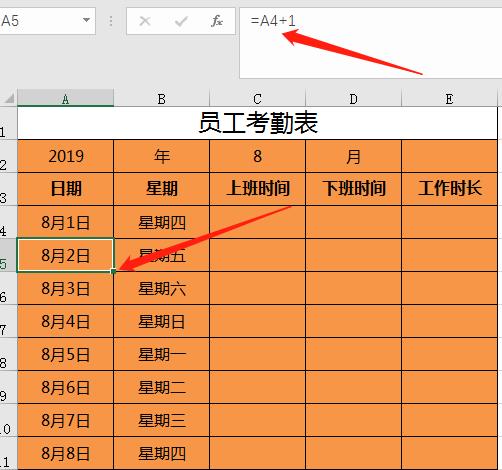Screen dimensions: 502x470
Task: Click the cell containing 月
Action: point(353,156)
